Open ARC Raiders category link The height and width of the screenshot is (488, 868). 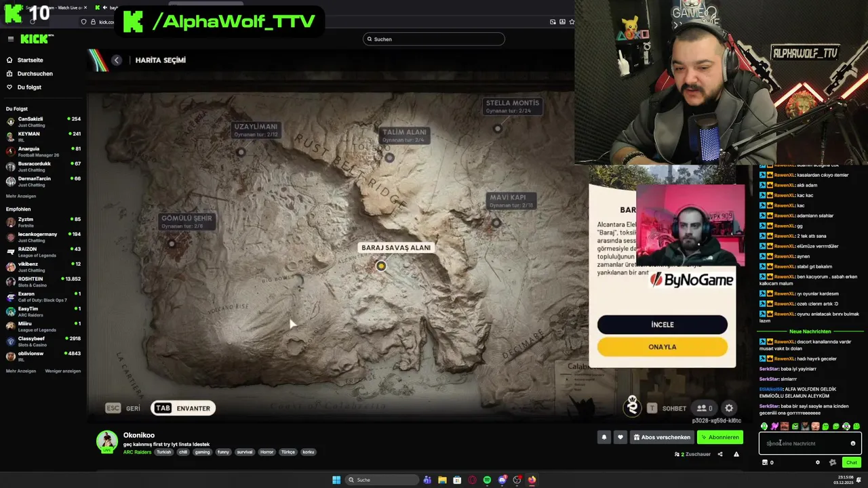pos(137,452)
